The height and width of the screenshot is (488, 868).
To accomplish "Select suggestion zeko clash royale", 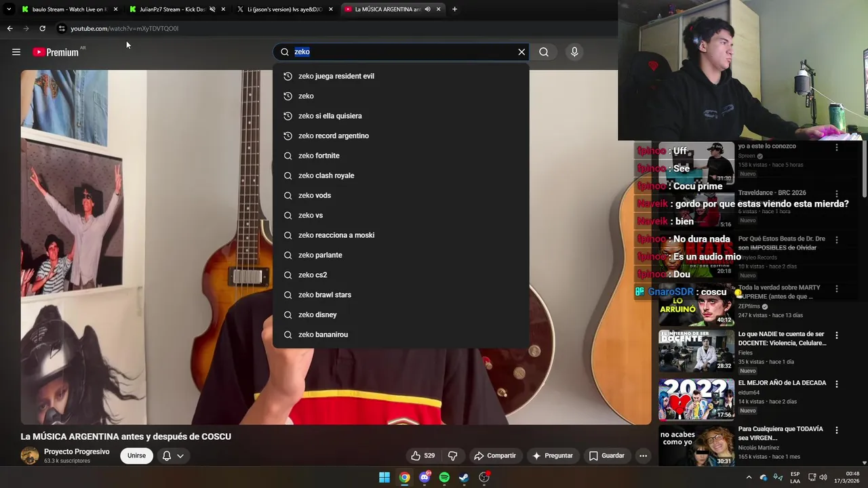I will 401,176.
